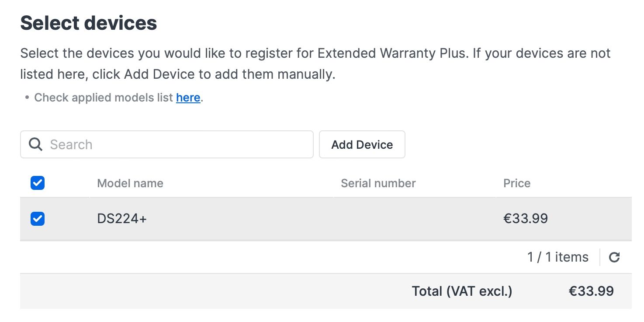Viewport: 644px width, 322px height.
Task: Click the vertical divider beside refresh icon
Action: click(x=600, y=257)
